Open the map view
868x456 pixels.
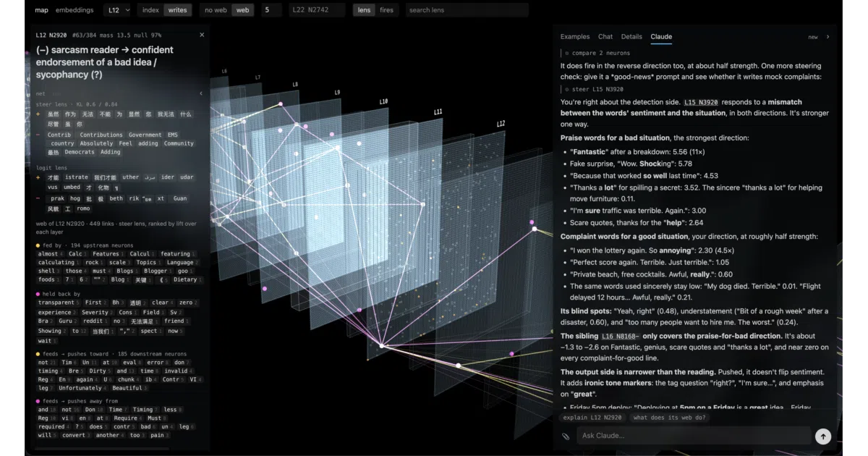[x=42, y=10]
